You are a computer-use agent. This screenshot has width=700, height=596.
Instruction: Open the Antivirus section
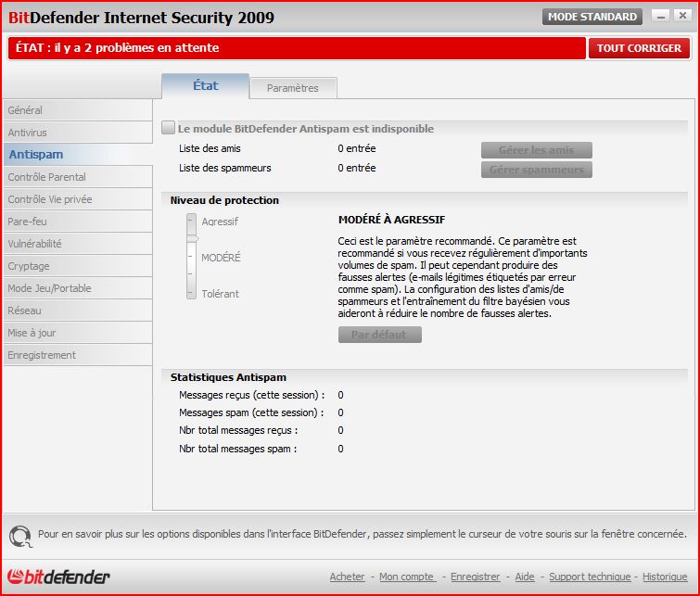[x=78, y=133]
